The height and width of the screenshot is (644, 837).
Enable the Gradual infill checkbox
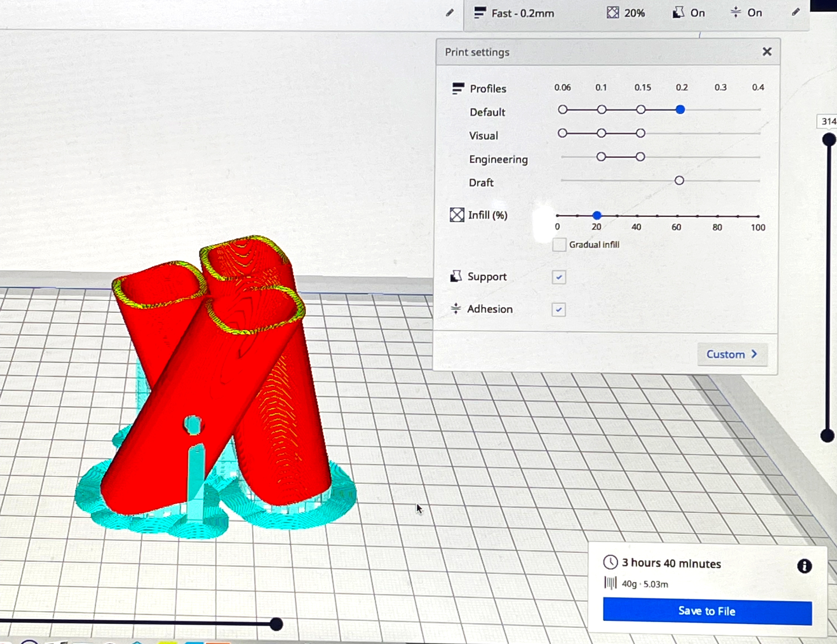coord(559,244)
